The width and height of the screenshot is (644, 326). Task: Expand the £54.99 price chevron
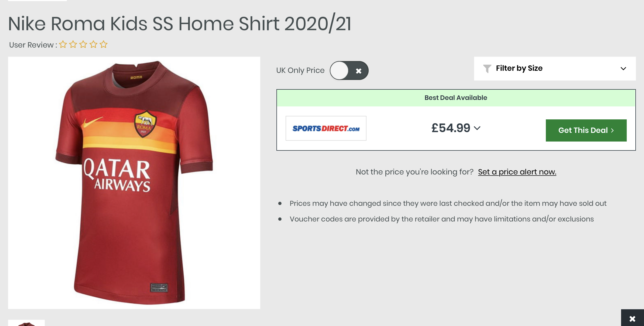[477, 128]
